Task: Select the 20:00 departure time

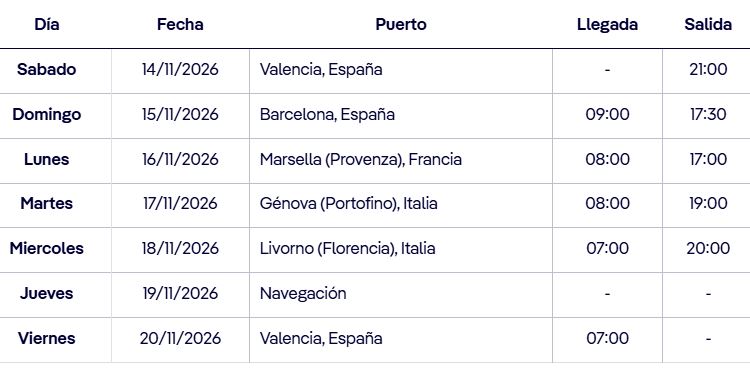Action: click(x=708, y=248)
